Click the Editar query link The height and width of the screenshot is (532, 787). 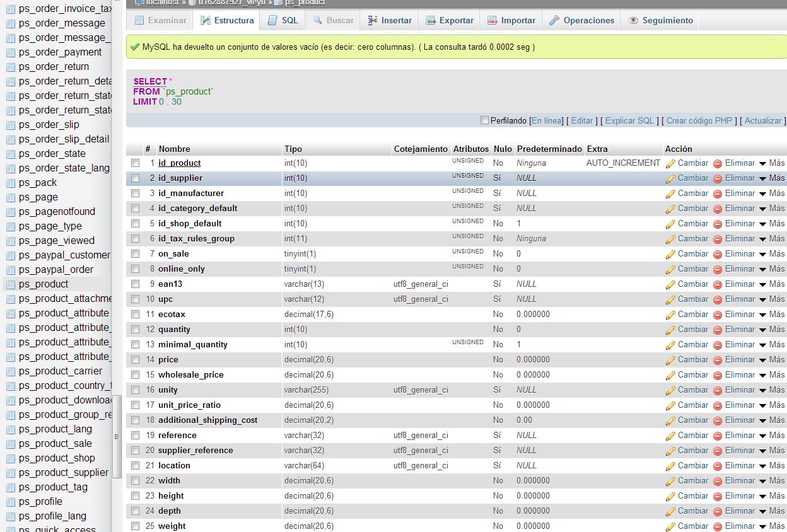pos(582,120)
